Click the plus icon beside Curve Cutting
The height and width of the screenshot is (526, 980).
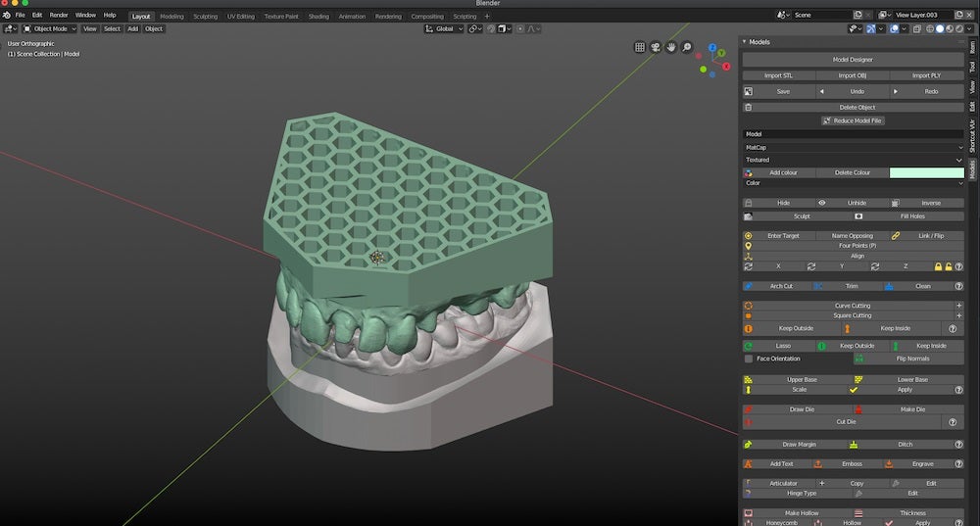(958, 306)
